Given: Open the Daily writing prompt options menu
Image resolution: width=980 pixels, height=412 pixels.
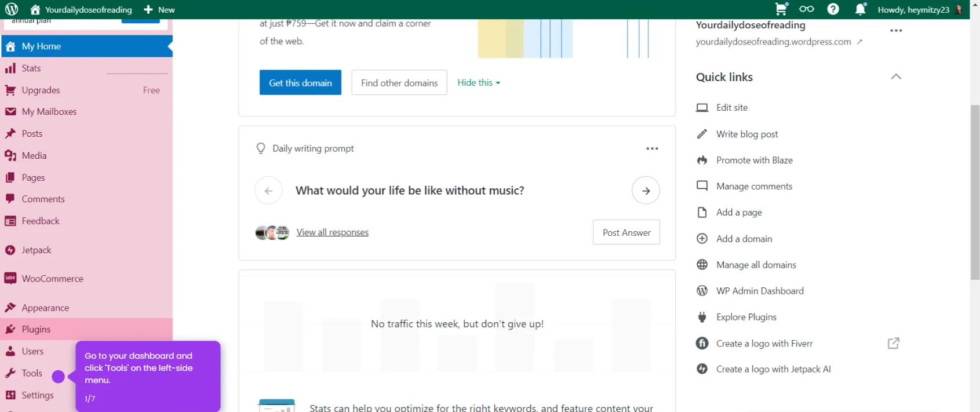Looking at the screenshot, I should 652,148.
